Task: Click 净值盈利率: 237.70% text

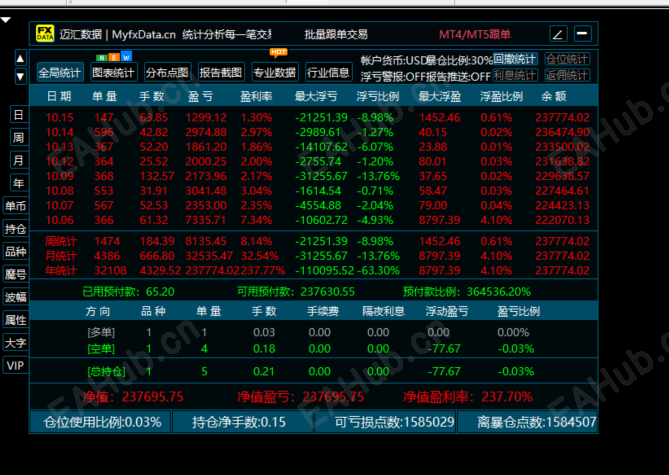Action: [x=468, y=397]
